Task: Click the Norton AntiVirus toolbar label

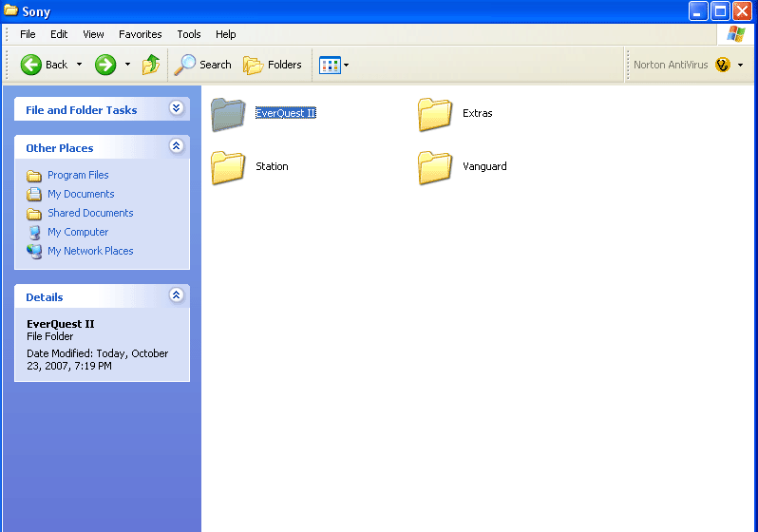Action: 671,65
